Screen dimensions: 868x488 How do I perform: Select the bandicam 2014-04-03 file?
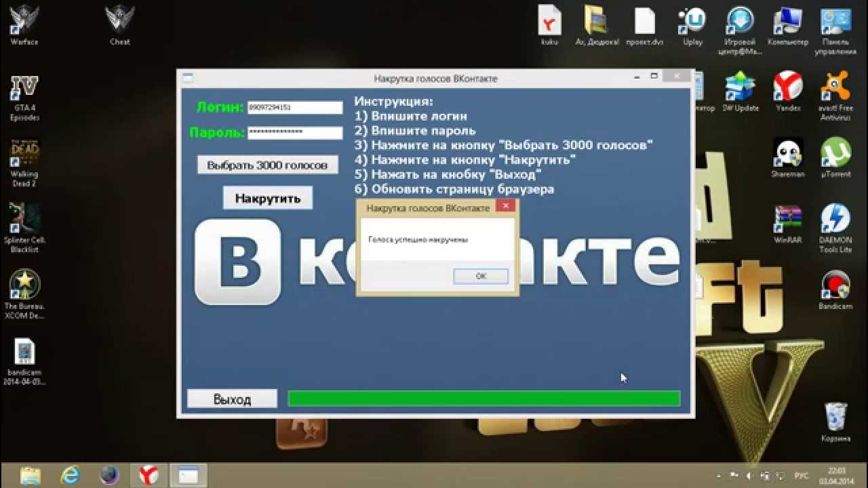[24, 361]
